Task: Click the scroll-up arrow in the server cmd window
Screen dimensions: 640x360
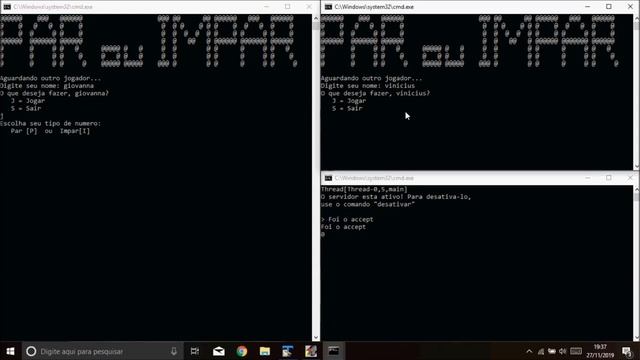Action: tap(636, 189)
